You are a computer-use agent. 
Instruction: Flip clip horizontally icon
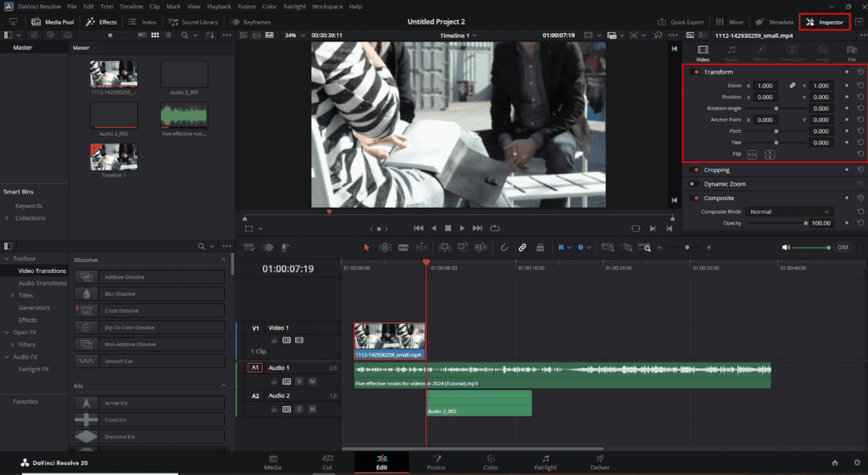pyautogui.click(x=753, y=154)
